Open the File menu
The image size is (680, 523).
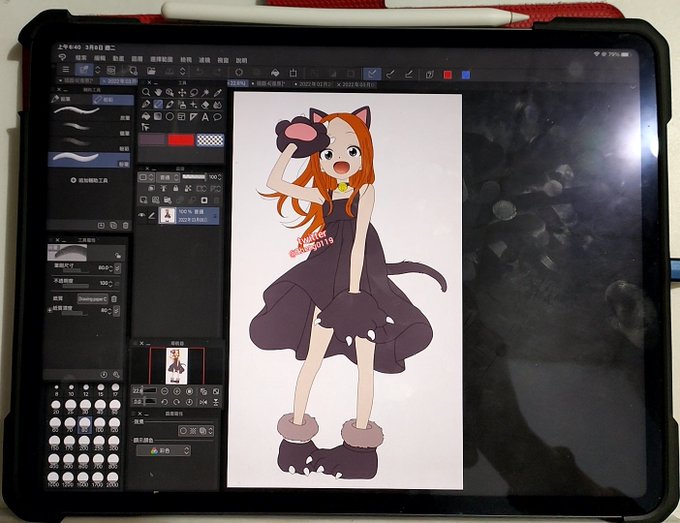(81, 58)
